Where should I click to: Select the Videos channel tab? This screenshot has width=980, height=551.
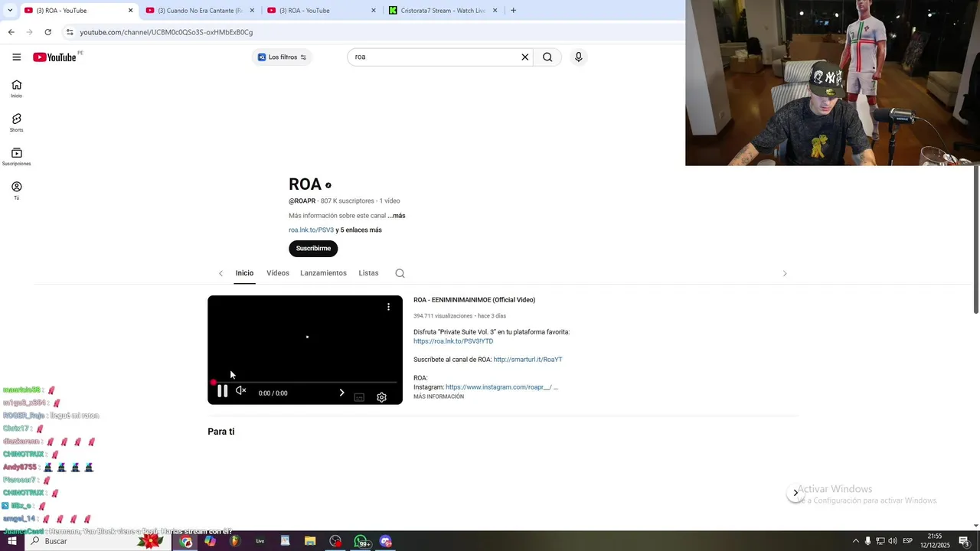click(278, 273)
